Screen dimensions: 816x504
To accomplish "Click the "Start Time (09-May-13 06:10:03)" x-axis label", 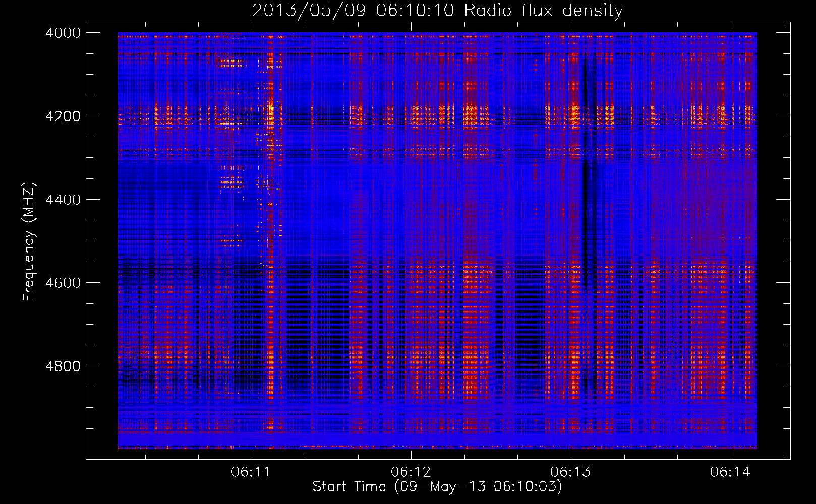I will pyautogui.click(x=437, y=487).
